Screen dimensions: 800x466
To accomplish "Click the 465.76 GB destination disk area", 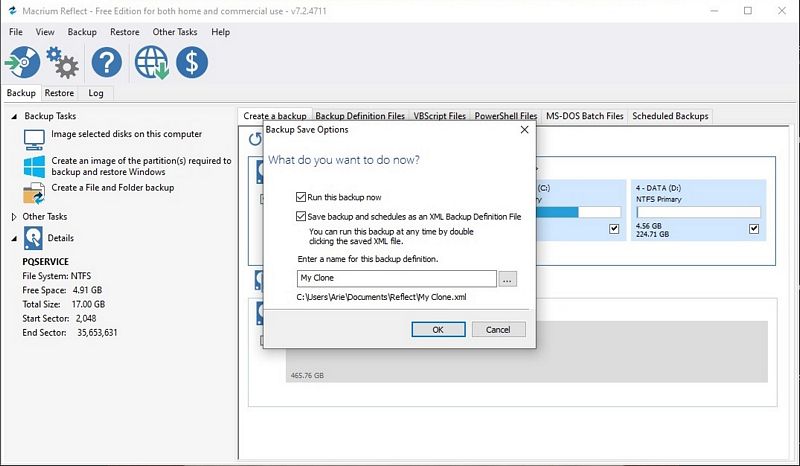I will coord(527,352).
